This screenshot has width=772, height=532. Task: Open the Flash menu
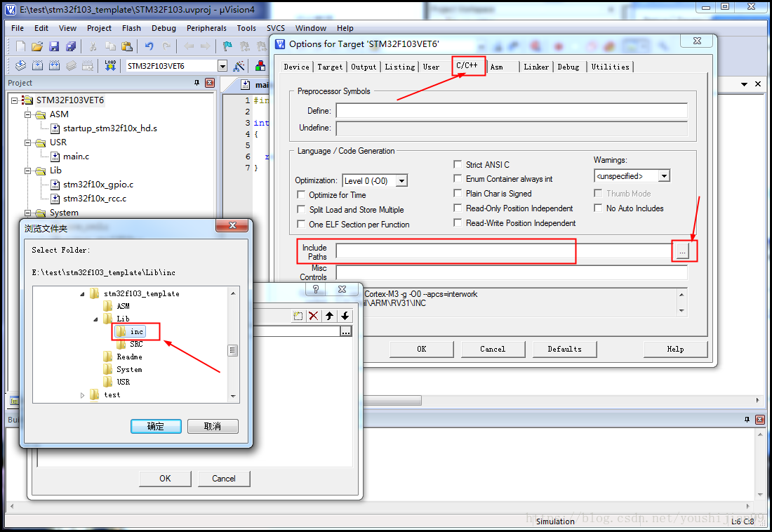131,28
